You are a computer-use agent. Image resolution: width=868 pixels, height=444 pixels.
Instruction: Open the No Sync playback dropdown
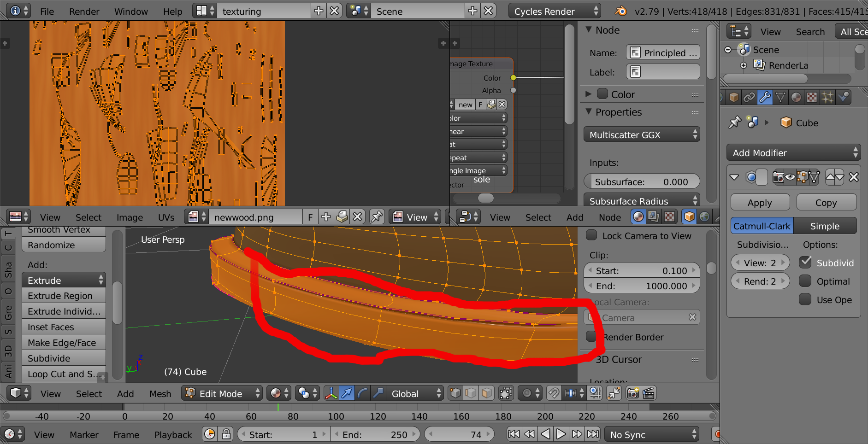651,434
